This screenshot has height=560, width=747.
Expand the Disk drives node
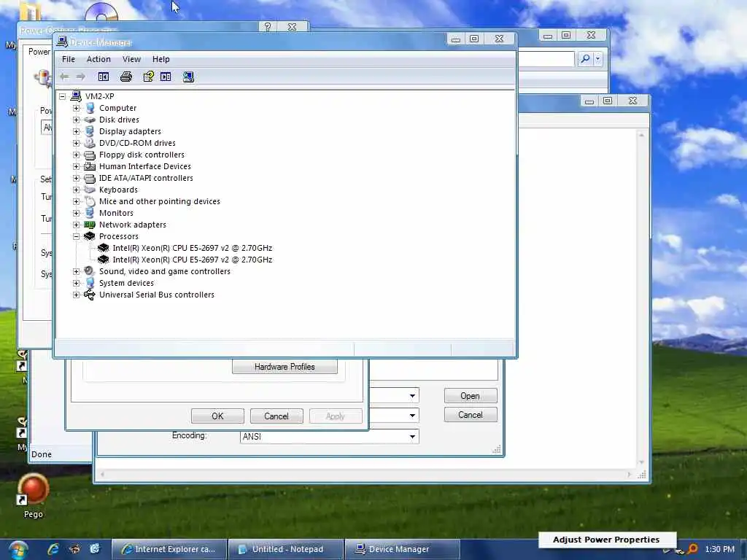[x=76, y=120]
